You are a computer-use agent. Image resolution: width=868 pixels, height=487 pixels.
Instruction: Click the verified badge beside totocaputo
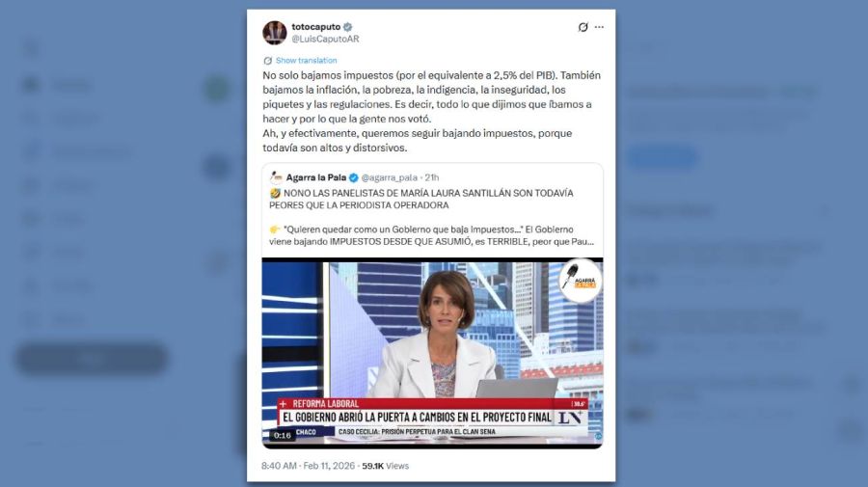coord(348,27)
